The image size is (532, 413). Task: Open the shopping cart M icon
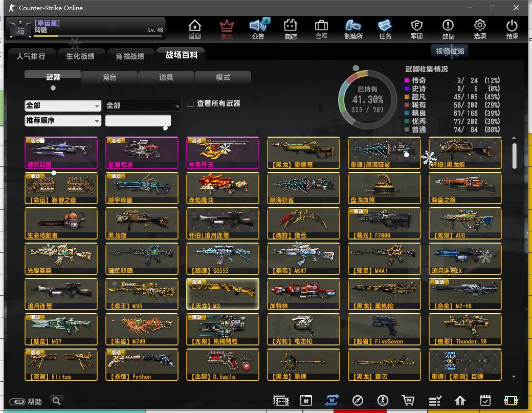[x=408, y=401]
